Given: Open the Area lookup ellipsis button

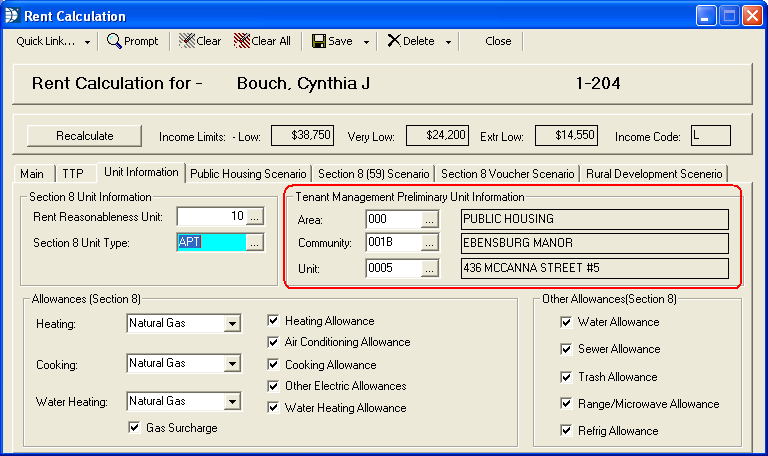Looking at the screenshot, I should tap(429, 219).
